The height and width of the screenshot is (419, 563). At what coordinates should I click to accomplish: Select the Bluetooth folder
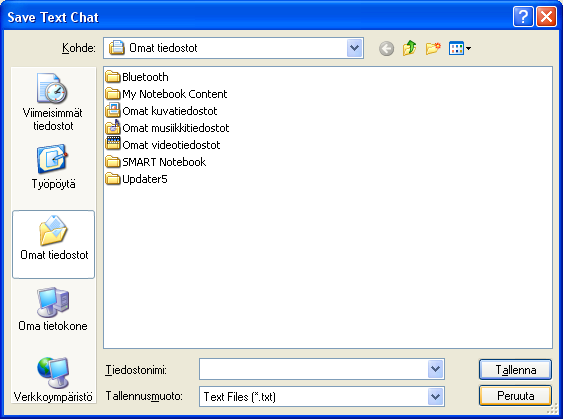coord(137,77)
